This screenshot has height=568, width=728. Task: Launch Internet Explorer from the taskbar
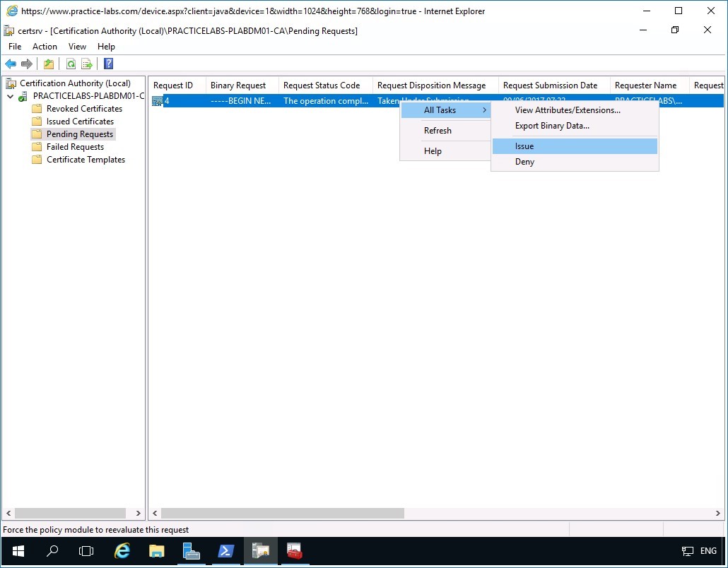coord(122,550)
